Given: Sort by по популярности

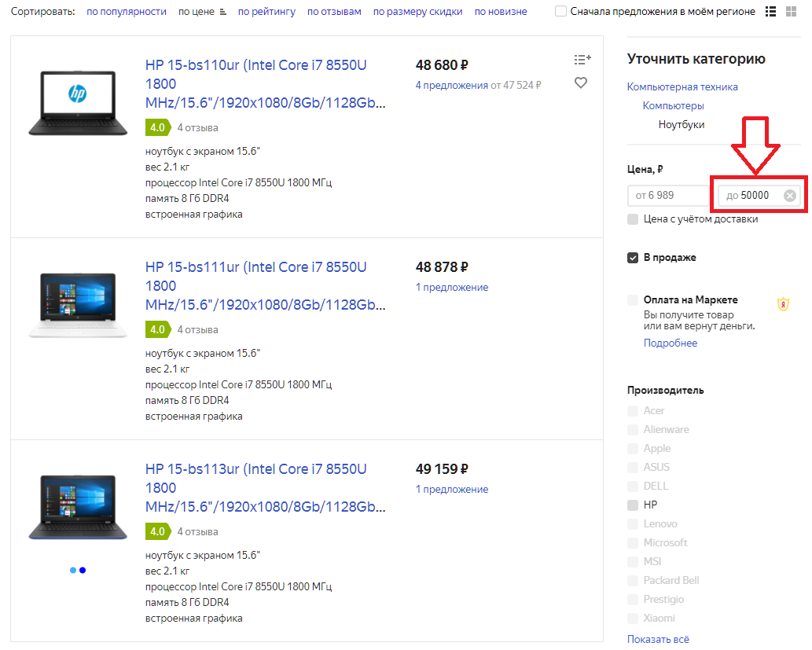Looking at the screenshot, I should [x=127, y=11].
